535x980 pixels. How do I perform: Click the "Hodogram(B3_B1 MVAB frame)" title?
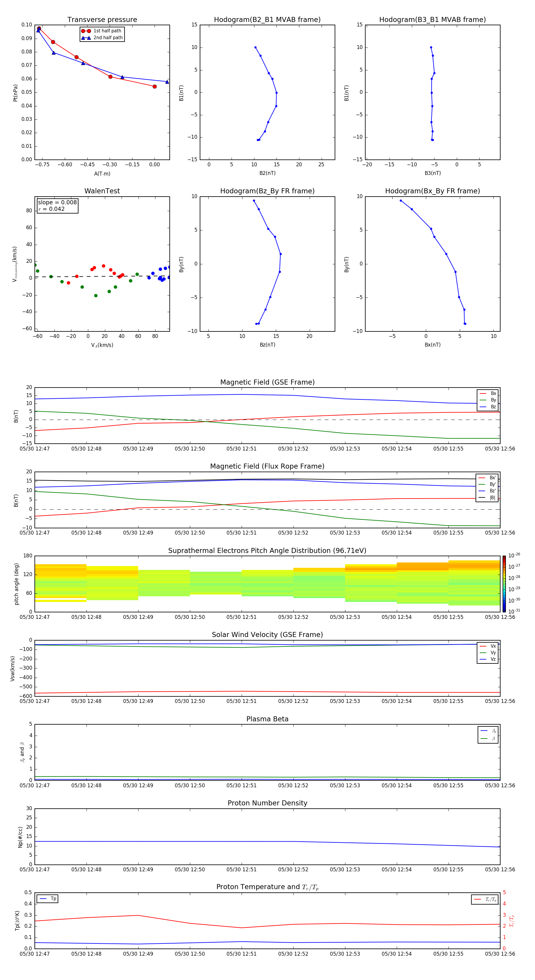432,20
